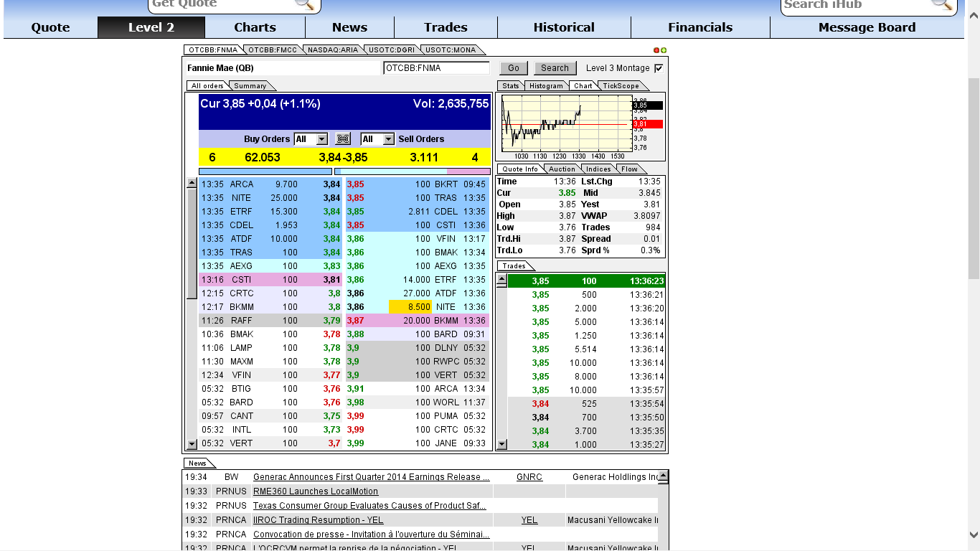The height and width of the screenshot is (551, 980).
Task: Select the OTCBB:FNMA symbol tab
Action: (213, 50)
